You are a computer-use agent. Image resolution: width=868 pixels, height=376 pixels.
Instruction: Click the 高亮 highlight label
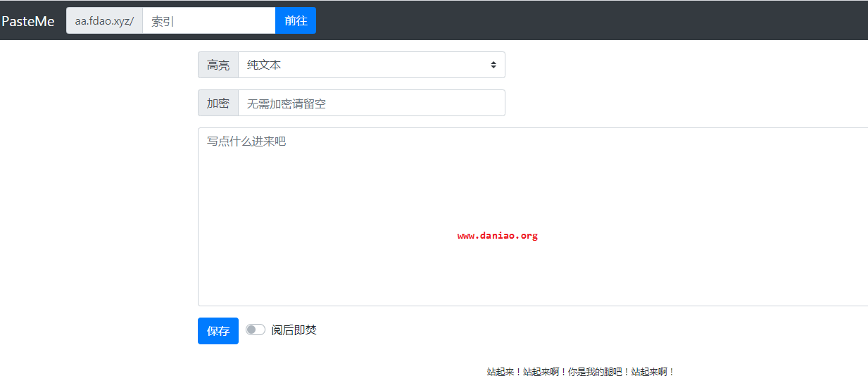point(218,65)
